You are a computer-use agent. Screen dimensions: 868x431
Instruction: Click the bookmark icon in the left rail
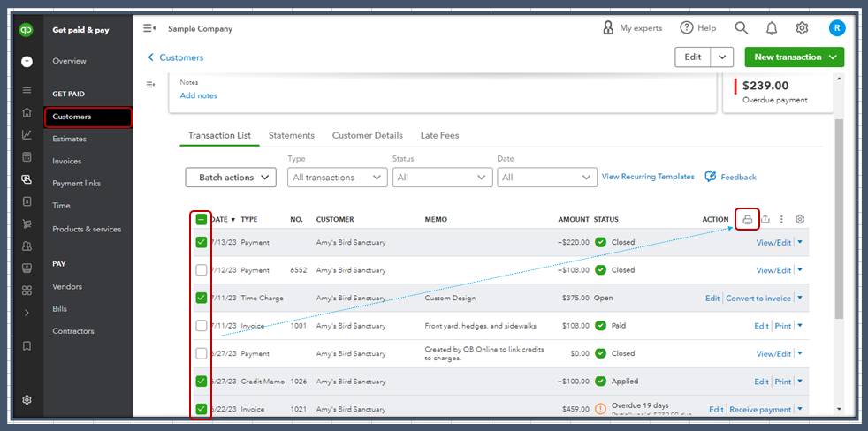tap(27, 346)
